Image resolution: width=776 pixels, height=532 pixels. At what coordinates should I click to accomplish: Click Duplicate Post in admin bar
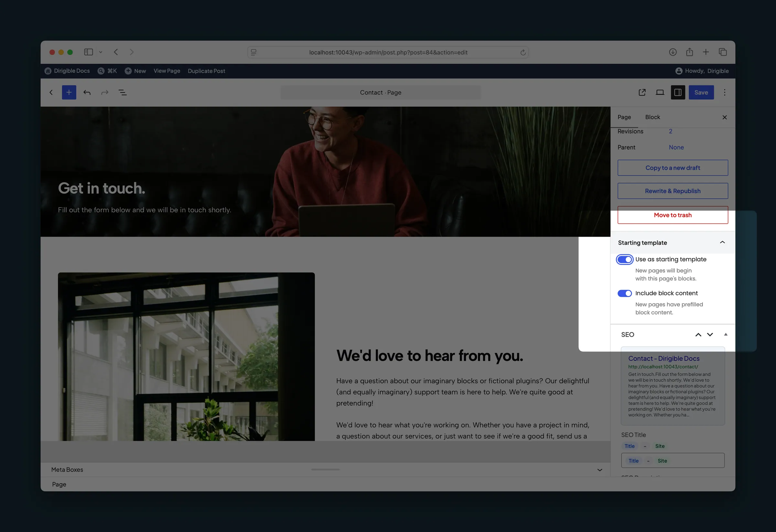pyautogui.click(x=206, y=71)
